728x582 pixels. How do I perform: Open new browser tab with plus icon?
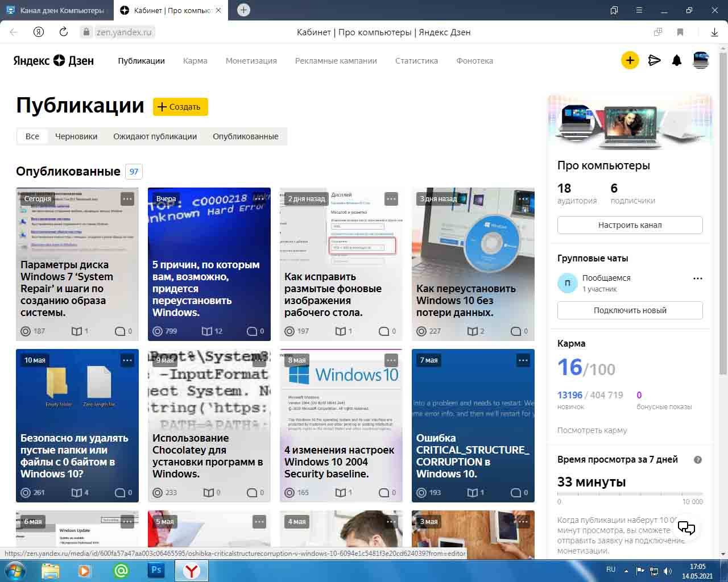[x=243, y=10]
